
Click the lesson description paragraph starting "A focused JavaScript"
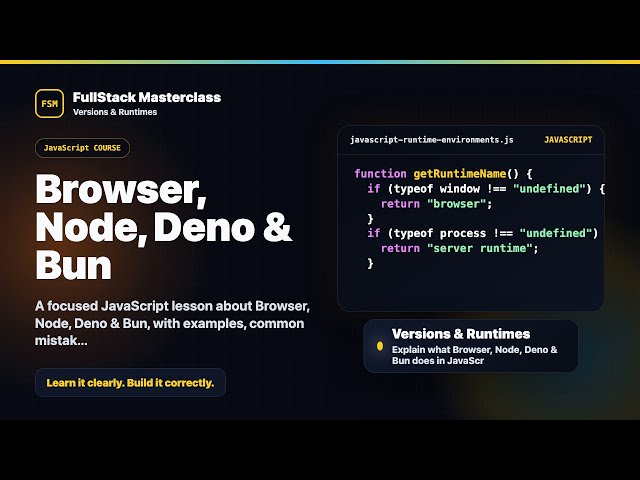point(172,323)
